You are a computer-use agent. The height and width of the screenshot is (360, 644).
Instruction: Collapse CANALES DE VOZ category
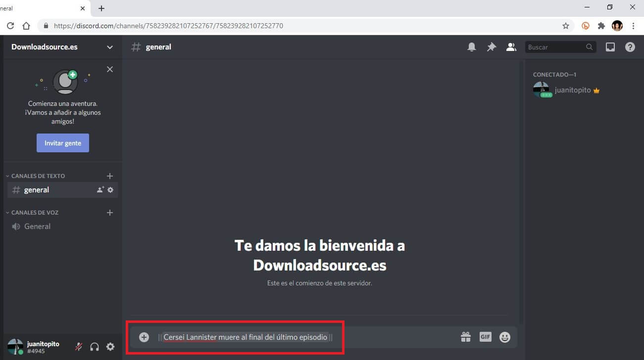[32, 213]
